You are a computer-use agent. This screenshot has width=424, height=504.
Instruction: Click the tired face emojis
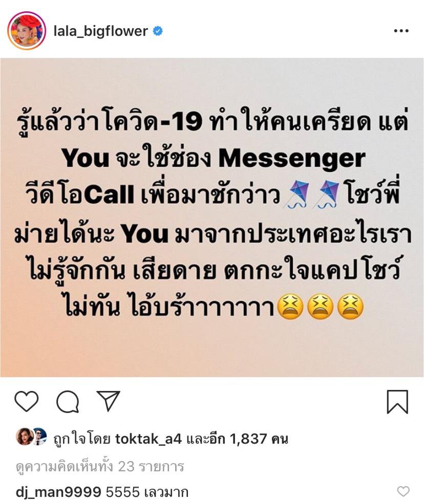[x=321, y=306]
